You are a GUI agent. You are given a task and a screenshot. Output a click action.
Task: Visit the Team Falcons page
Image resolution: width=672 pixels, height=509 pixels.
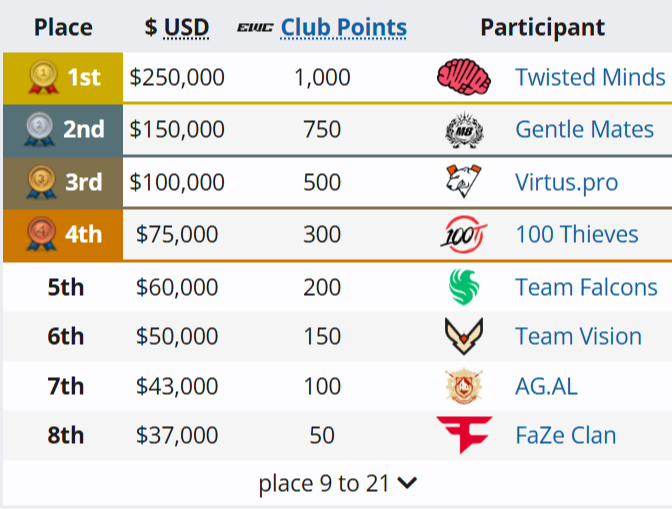pyautogui.click(x=586, y=287)
